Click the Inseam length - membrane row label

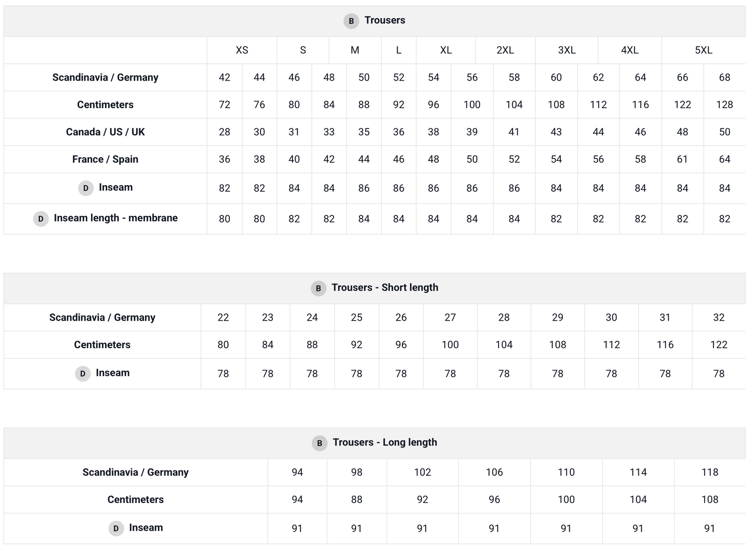pos(116,218)
